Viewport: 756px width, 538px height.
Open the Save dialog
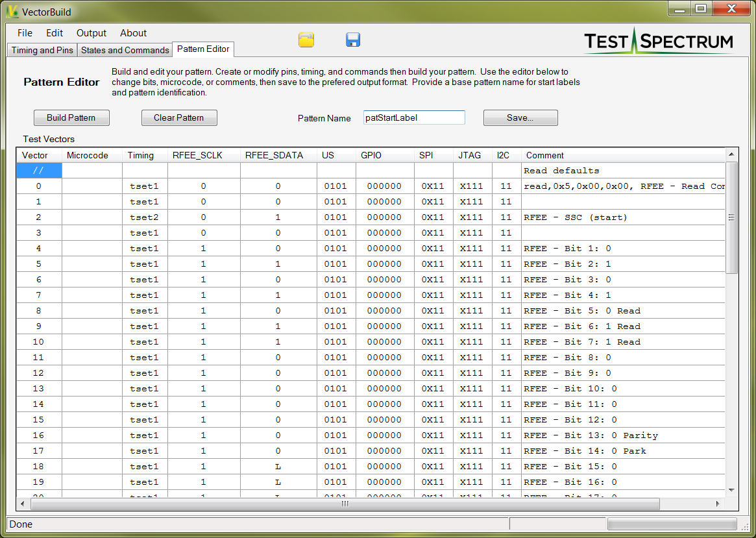(x=520, y=117)
